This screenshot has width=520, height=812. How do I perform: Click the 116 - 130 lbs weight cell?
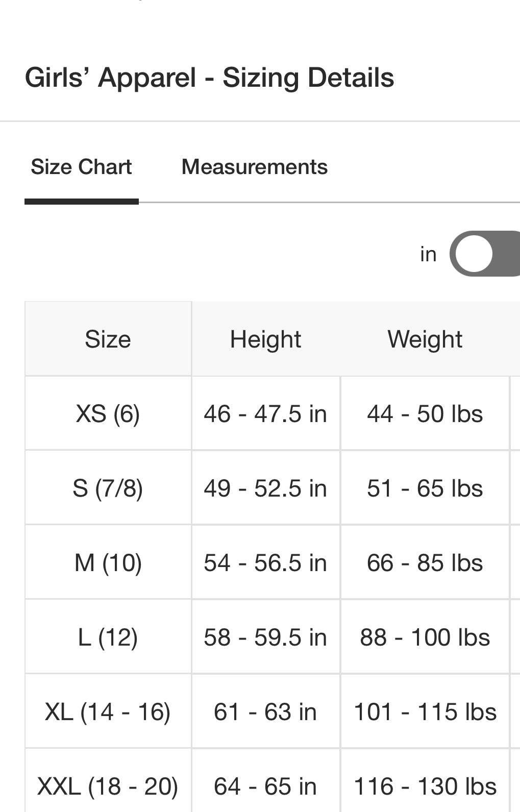(425, 786)
